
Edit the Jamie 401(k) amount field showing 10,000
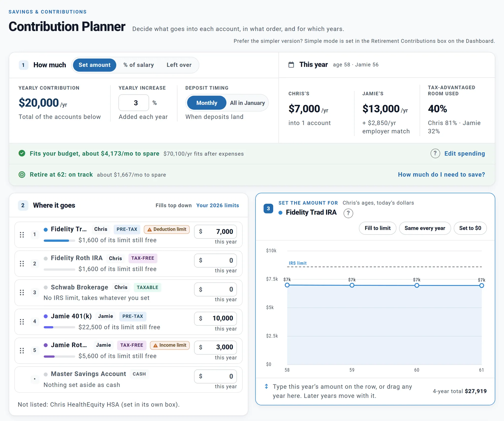point(215,318)
